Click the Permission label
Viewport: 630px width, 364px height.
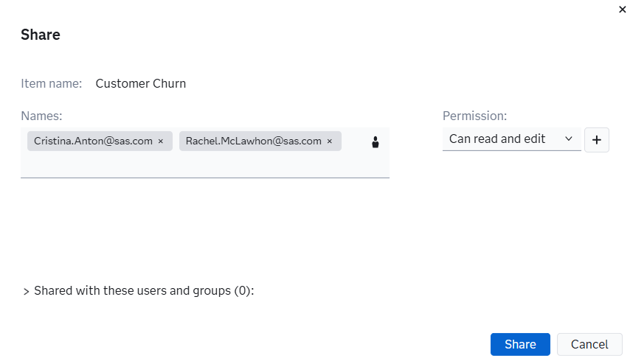coord(474,116)
